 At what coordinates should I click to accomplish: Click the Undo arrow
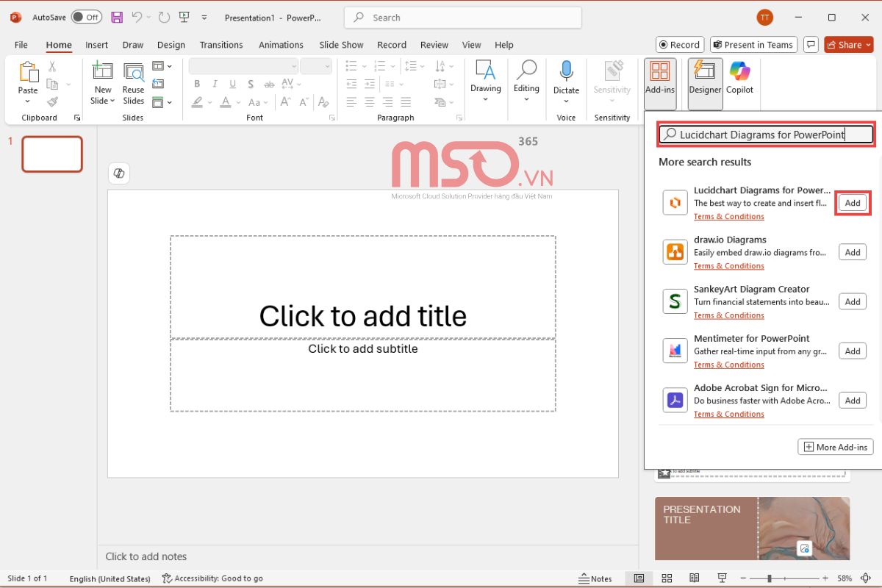pyautogui.click(x=137, y=17)
